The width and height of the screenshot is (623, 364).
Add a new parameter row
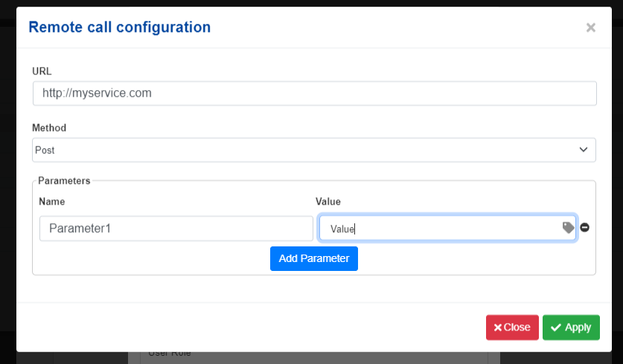[314, 259]
